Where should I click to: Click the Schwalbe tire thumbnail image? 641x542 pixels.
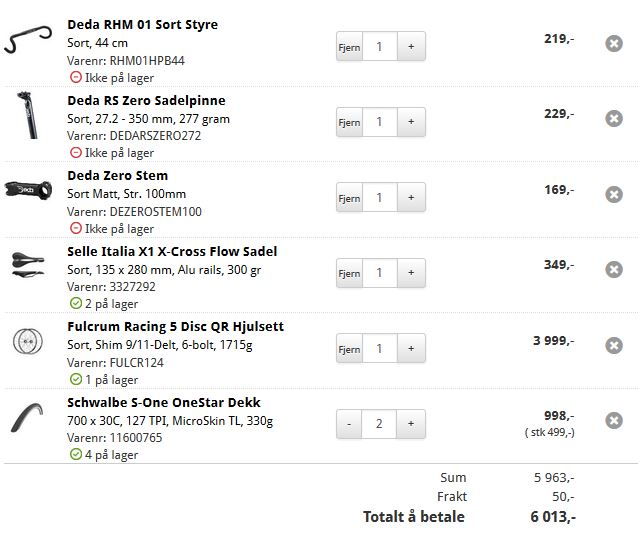27,418
